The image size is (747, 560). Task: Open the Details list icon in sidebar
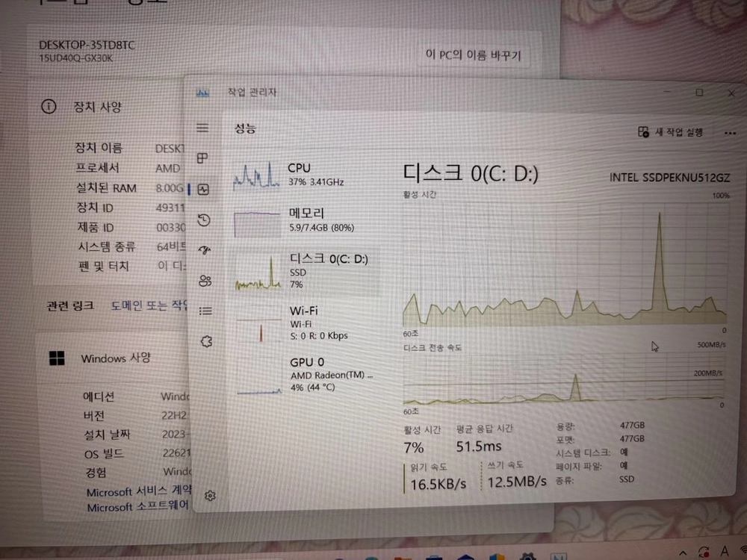(x=206, y=311)
